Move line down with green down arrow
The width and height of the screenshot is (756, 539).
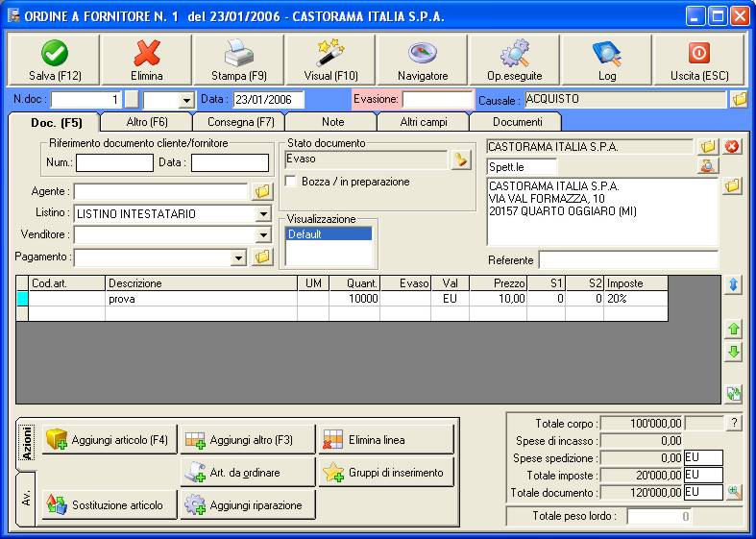(733, 352)
